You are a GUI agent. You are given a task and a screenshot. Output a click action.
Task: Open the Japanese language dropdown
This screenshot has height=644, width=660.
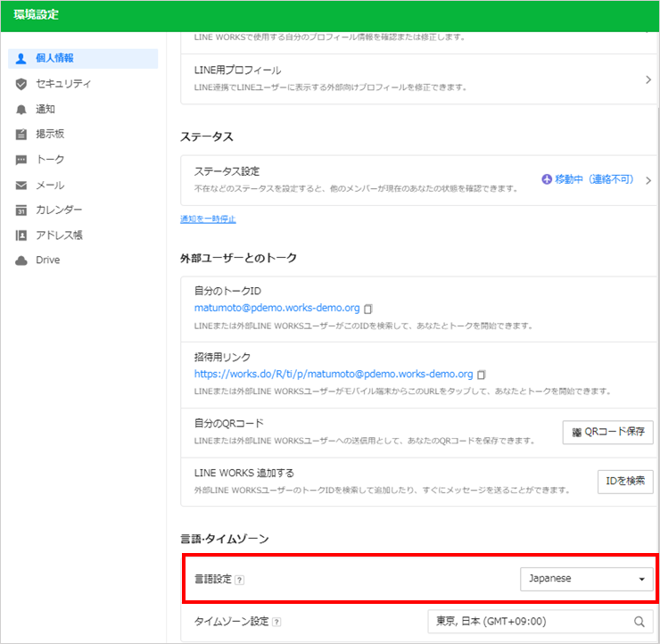[x=586, y=579]
